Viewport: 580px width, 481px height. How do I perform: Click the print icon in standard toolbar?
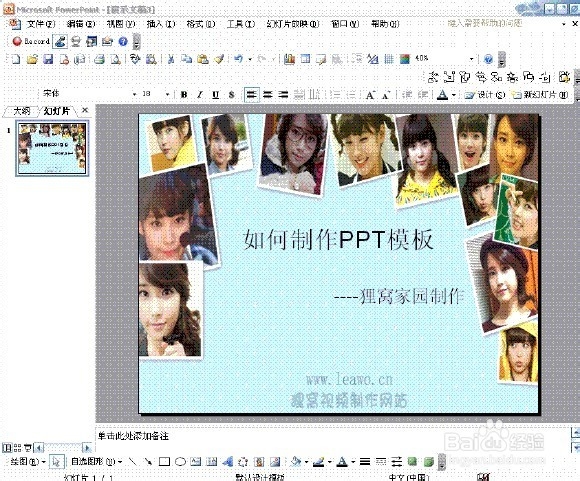(99, 59)
